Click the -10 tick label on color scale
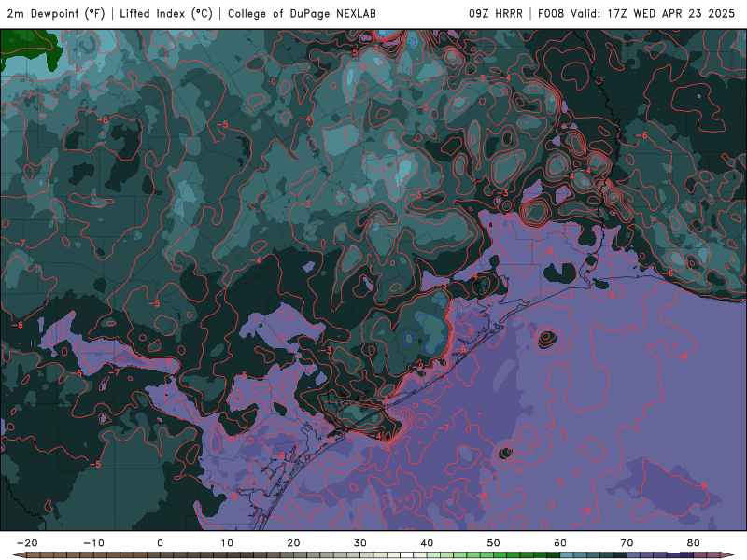747x560 pixels. (93, 543)
